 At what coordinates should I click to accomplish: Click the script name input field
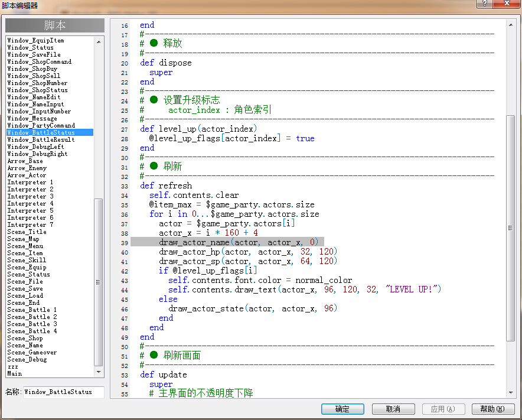pyautogui.click(x=64, y=392)
